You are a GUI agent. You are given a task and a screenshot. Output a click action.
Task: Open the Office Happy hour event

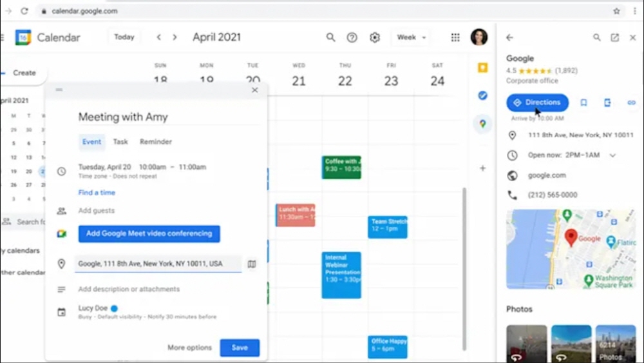pyautogui.click(x=388, y=346)
